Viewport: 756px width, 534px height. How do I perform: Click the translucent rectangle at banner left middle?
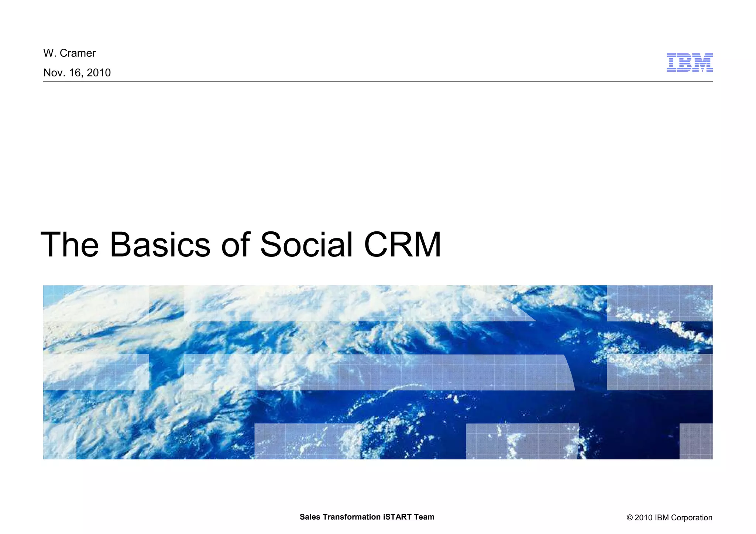pos(96,372)
